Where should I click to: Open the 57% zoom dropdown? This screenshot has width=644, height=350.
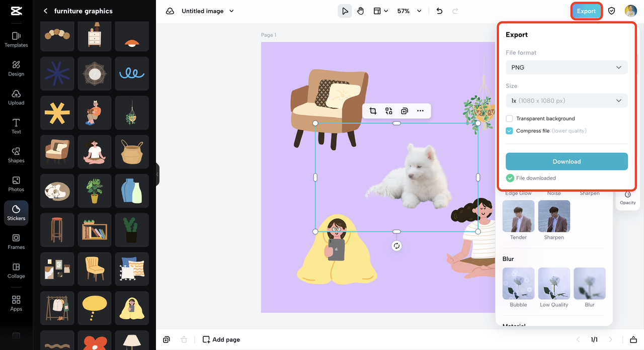click(x=409, y=11)
